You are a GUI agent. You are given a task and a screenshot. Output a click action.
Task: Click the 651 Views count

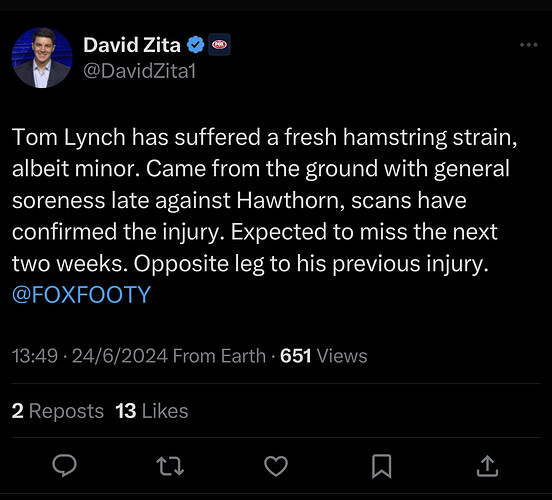point(324,356)
